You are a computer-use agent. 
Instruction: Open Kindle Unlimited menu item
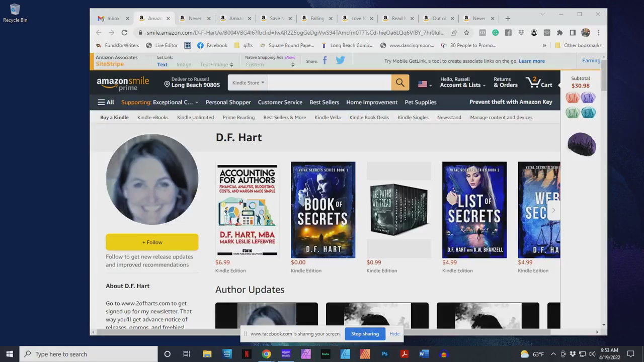(x=195, y=117)
